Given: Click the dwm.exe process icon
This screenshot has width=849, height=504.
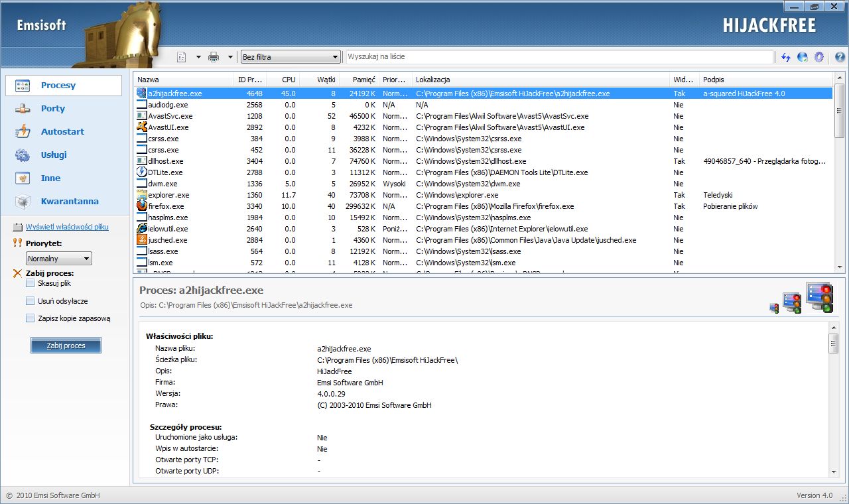Looking at the screenshot, I should click(x=141, y=184).
